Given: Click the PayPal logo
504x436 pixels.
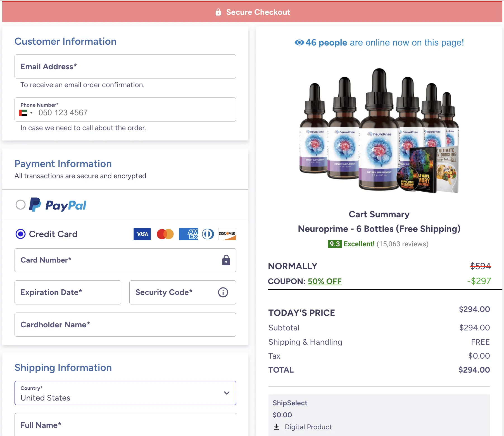Looking at the screenshot, I should click(58, 205).
